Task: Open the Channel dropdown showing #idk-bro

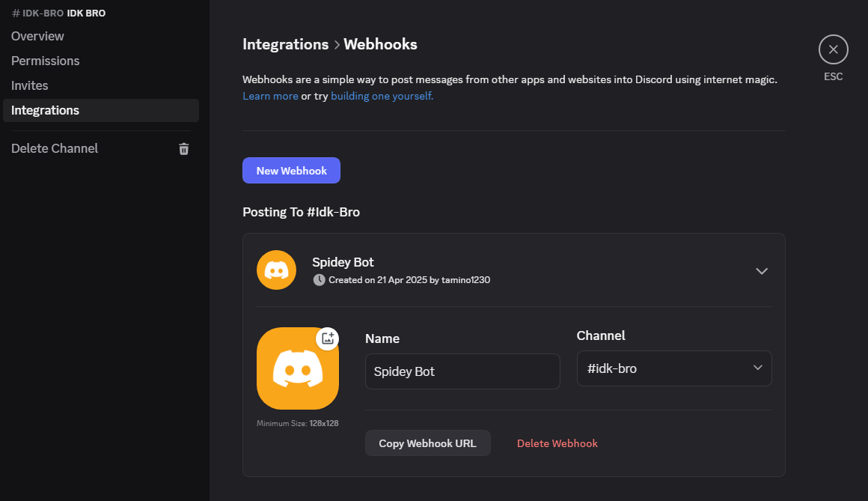Action: pos(674,368)
